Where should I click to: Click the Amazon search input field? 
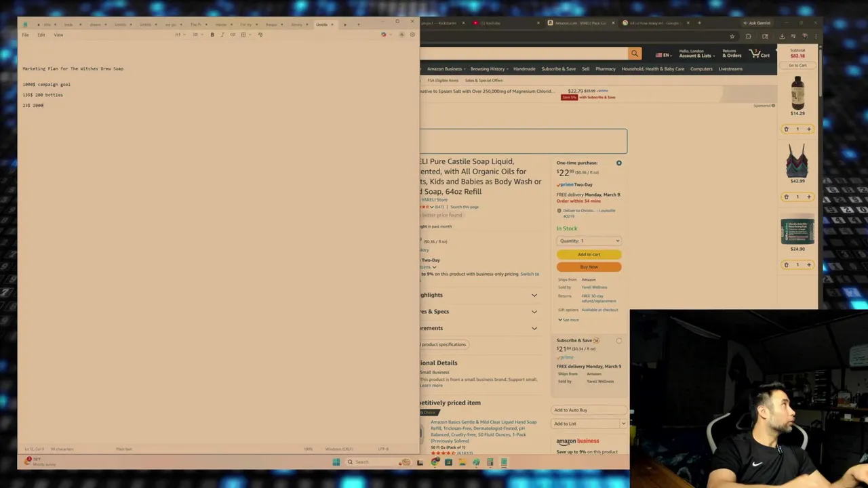tap(524, 54)
